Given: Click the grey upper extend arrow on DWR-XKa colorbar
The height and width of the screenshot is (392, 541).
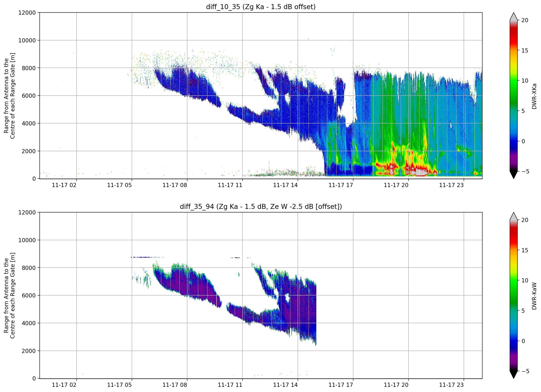Looking at the screenshot, I should pos(514,17).
